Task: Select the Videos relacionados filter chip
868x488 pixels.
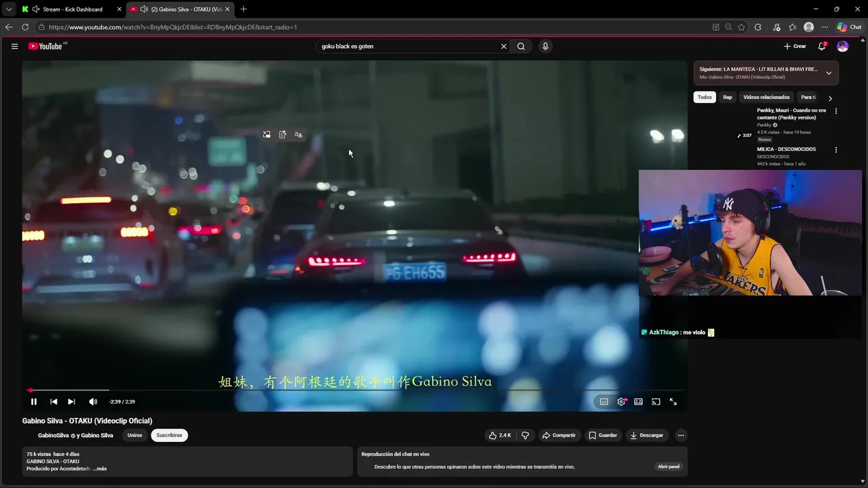Action: click(x=766, y=97)
